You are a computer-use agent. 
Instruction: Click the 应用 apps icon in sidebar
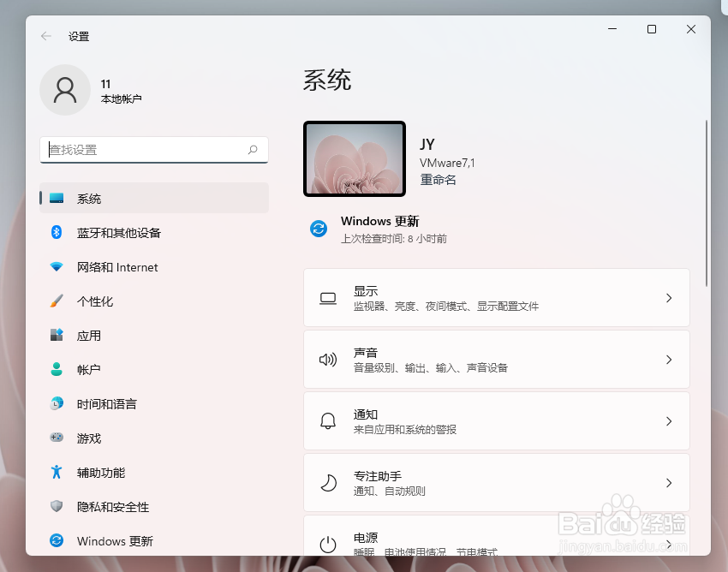tap(57, 335)
